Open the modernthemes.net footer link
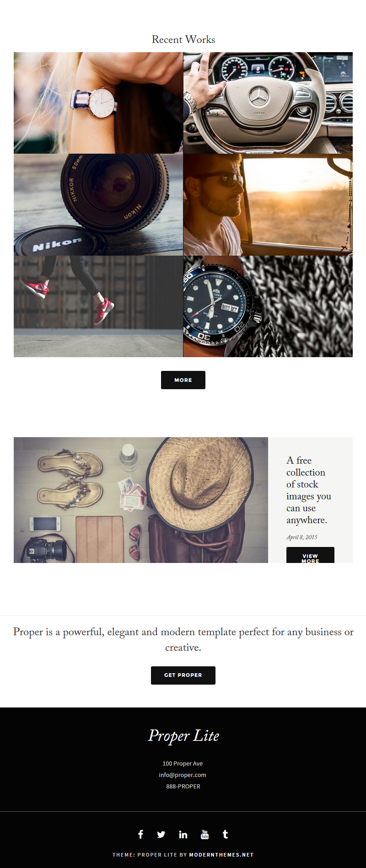Screen dimensions: 366x868 (x=221, y=855)
